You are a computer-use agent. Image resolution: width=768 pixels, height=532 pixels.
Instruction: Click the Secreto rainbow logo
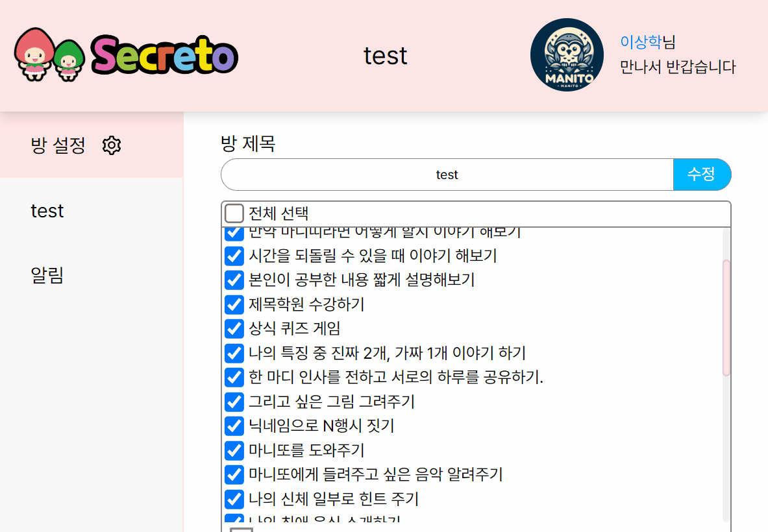tap(165, 55)
